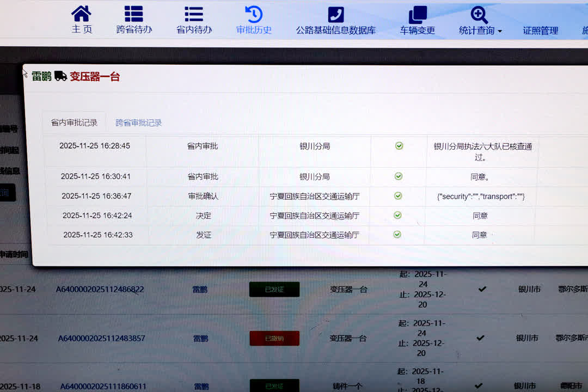Open the 跨省待办 grid icon
Image resolution: width=588 pixels, height=392 pixels.
click(134, 14)
